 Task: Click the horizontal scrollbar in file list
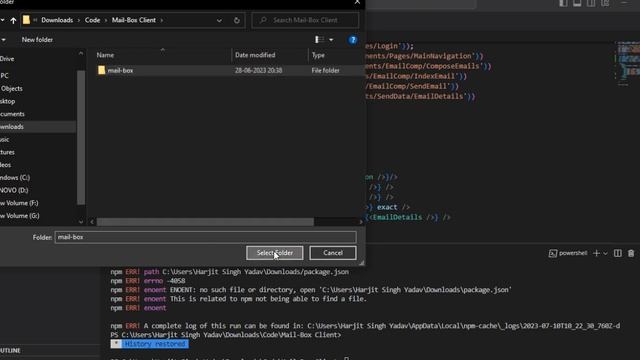(205, 222)
